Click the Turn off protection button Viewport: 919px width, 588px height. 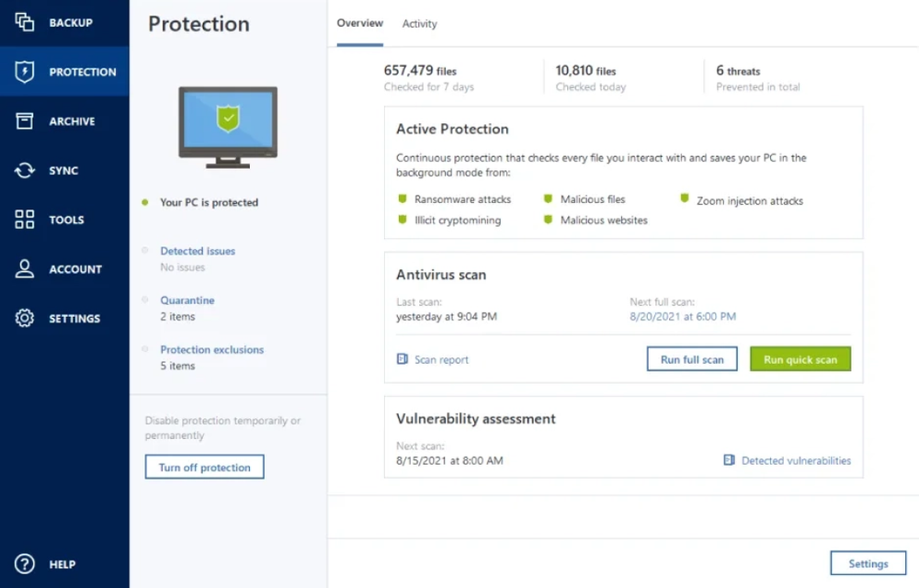[x=204, y=467]
